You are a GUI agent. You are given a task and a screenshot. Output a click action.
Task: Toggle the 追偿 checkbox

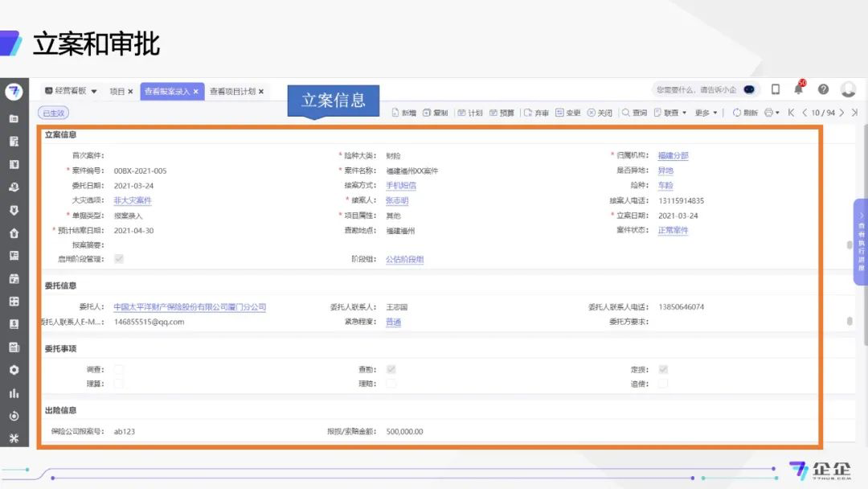pos(662,384)
